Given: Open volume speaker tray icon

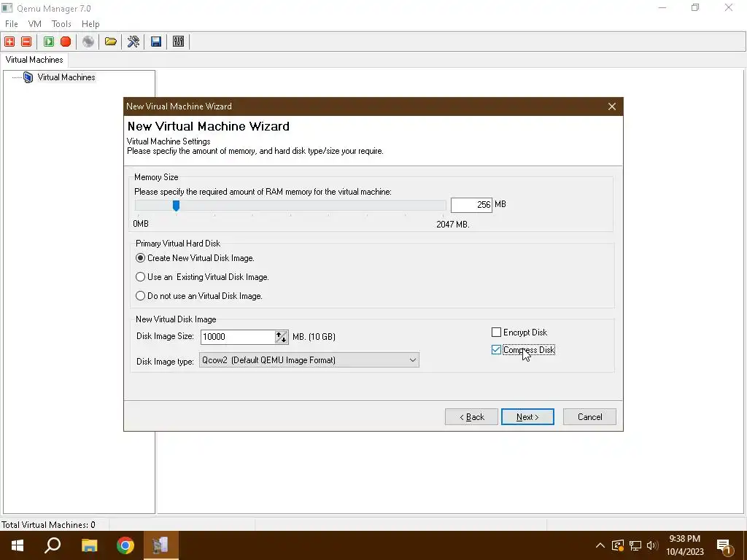Looking at the screenshot, I should (652, 545).
